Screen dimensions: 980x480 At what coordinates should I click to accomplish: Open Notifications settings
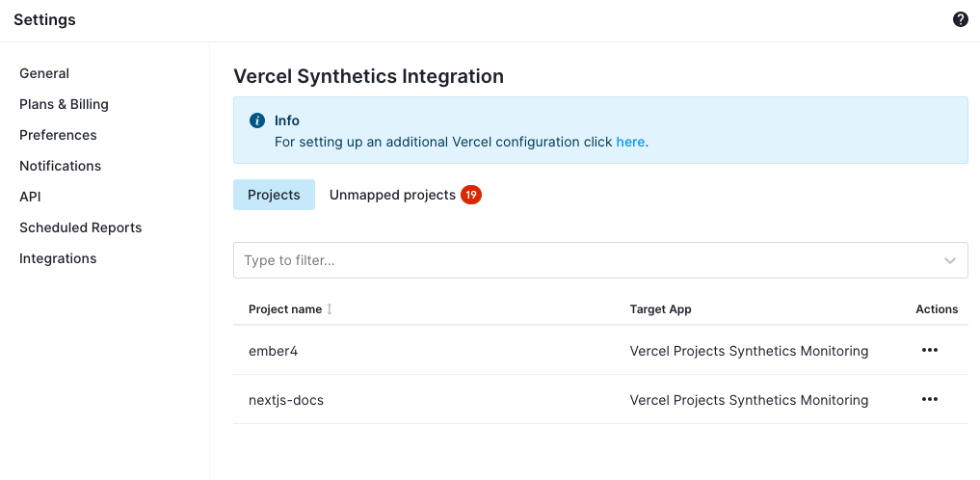pyautogui.click(x=60, y=166)
